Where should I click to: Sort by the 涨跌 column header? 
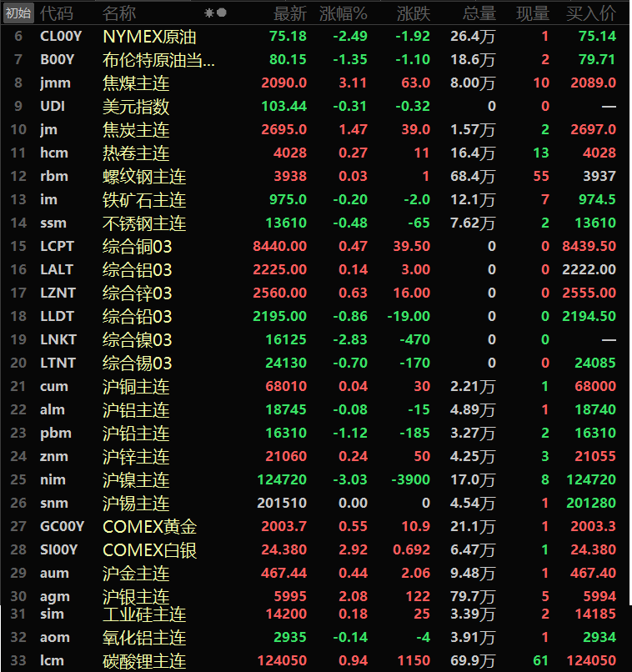coord(413,13)
